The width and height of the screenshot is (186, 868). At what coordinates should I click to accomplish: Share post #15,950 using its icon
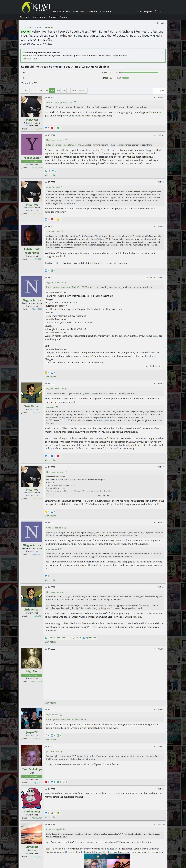click(x=155, y=649)
